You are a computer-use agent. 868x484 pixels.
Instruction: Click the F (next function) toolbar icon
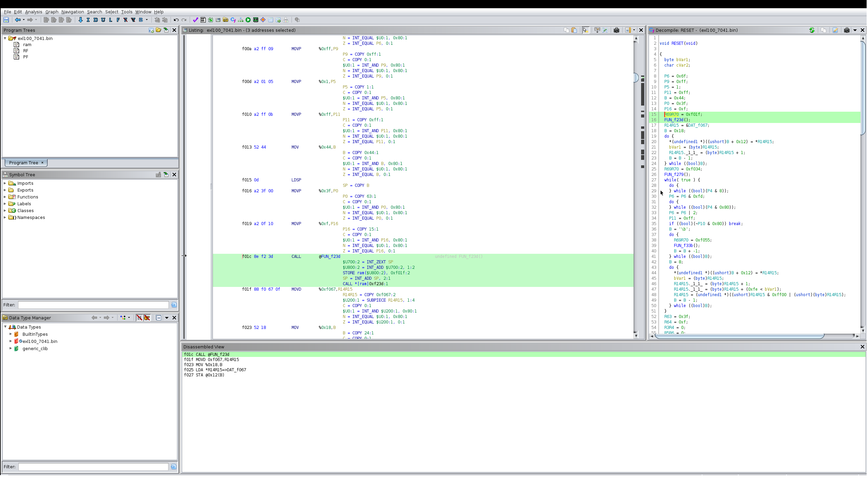pyautogui.click(x=118, y=20)
